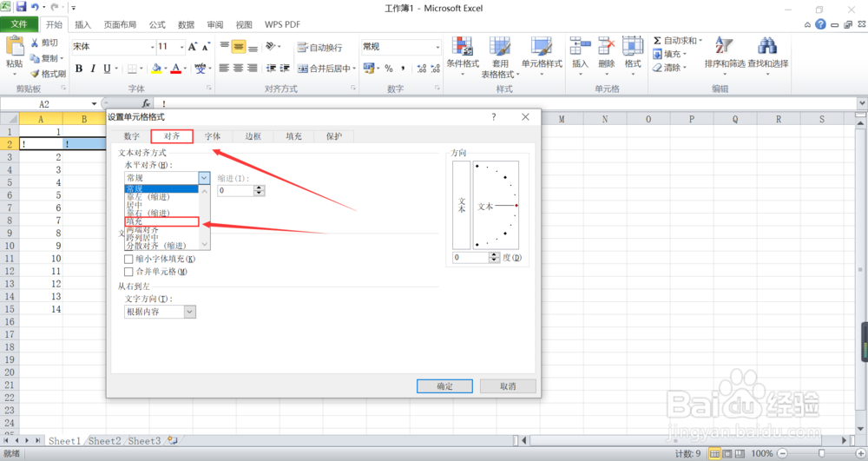Switch to Page Break Preview view in the status bar
Image resolution: width=868 pixels, height=461 pixels.
click(740, 454)
